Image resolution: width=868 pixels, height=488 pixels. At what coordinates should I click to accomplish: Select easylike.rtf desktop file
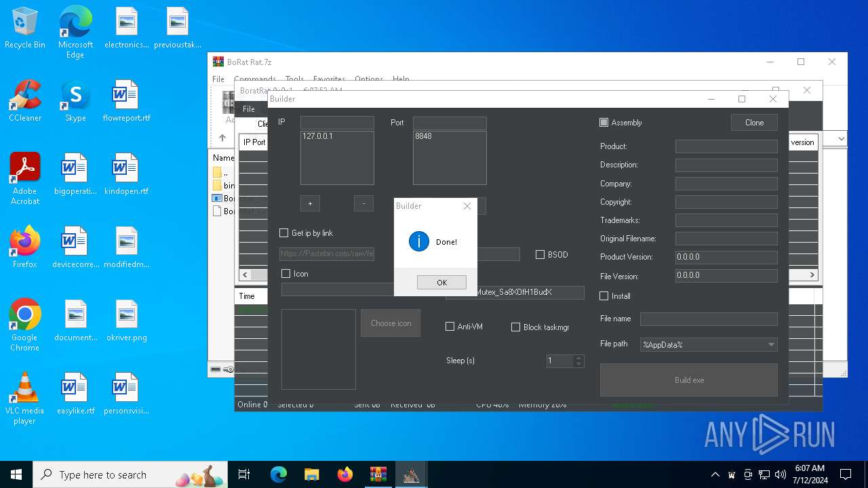click(x=75, y=394)
